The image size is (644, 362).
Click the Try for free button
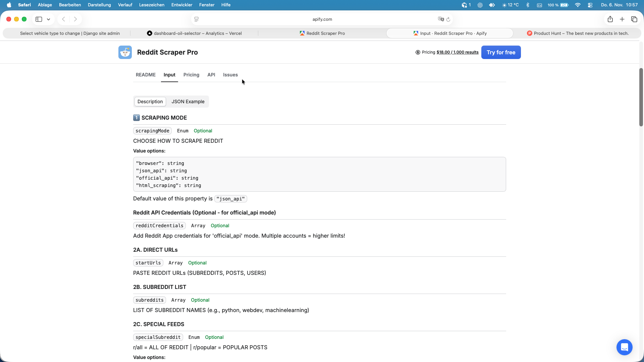[501, 52]
